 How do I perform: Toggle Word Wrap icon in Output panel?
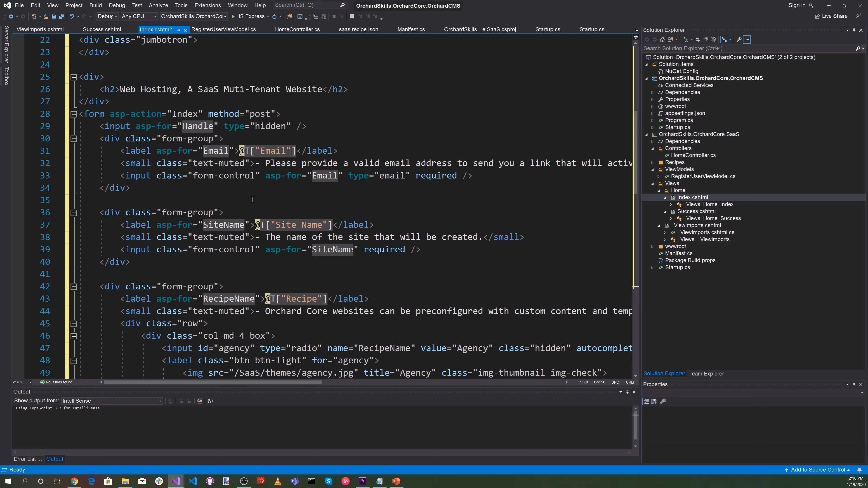210,401
